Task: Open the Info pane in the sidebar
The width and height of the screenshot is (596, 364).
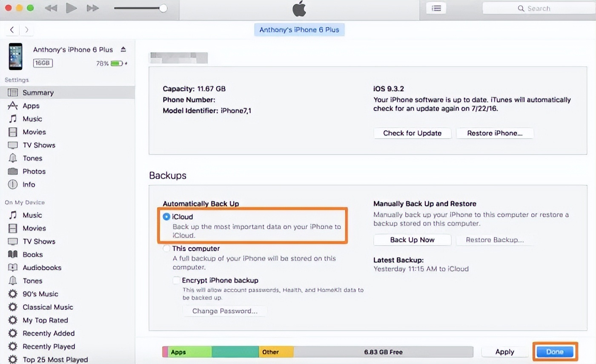Action: (x=29, y=184)
